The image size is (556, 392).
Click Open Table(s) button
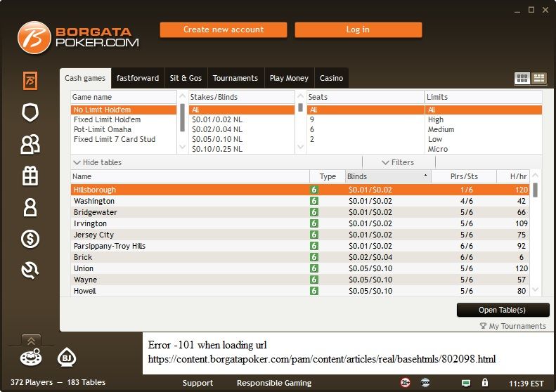click(503, 310)
